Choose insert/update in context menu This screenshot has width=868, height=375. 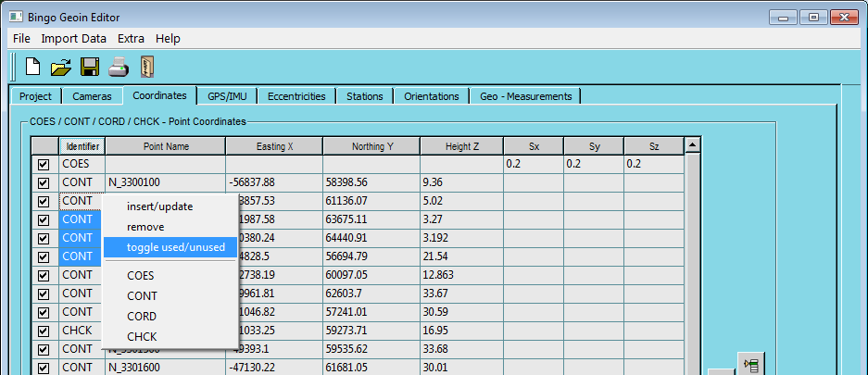(x=170, y=206)
